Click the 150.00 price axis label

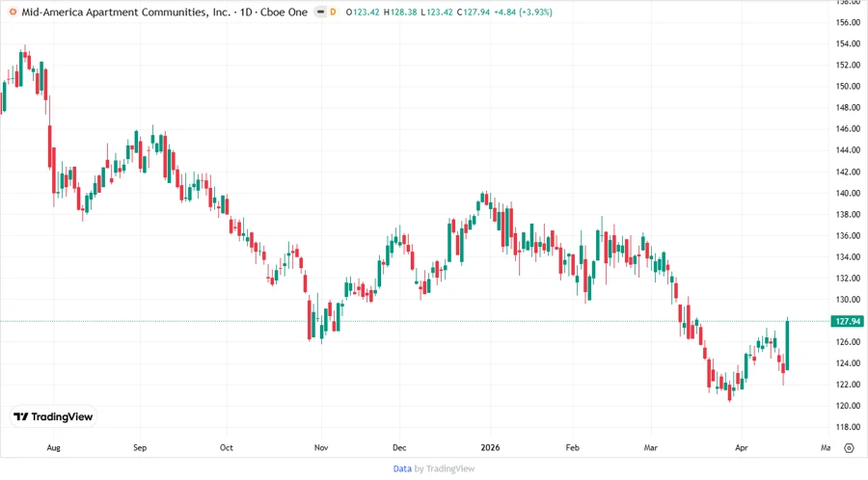click(848, 87)
